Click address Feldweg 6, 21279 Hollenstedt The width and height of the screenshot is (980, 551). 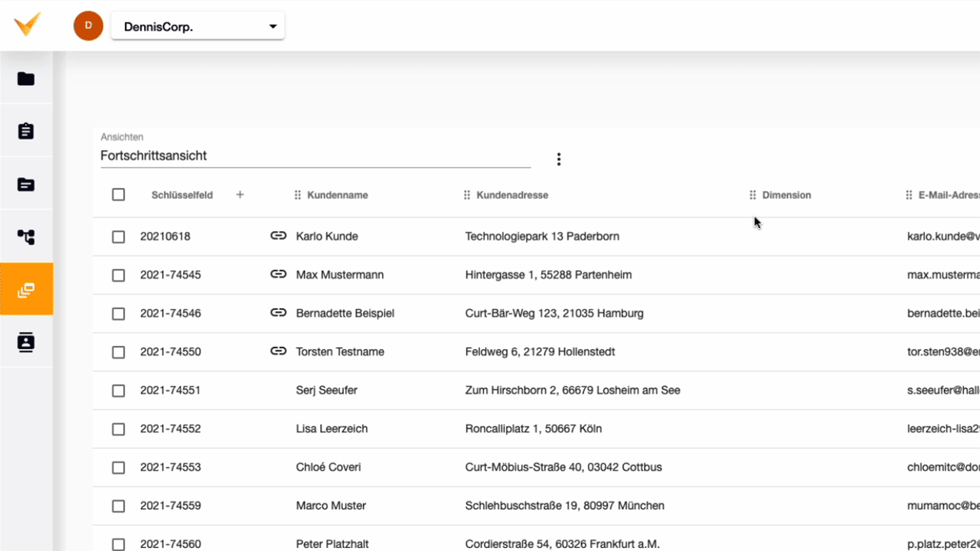541,352
